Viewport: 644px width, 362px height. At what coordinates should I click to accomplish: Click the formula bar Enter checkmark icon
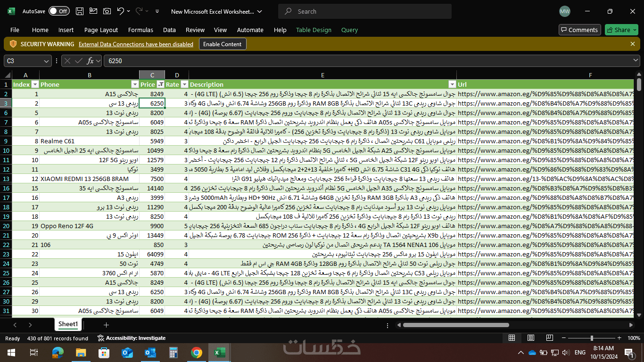(78, 61)
